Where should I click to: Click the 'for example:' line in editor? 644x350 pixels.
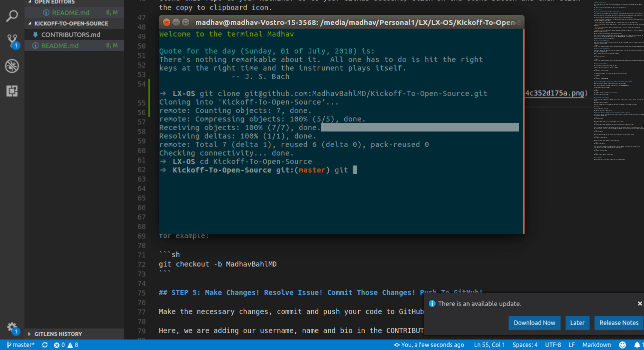point(184,235)
